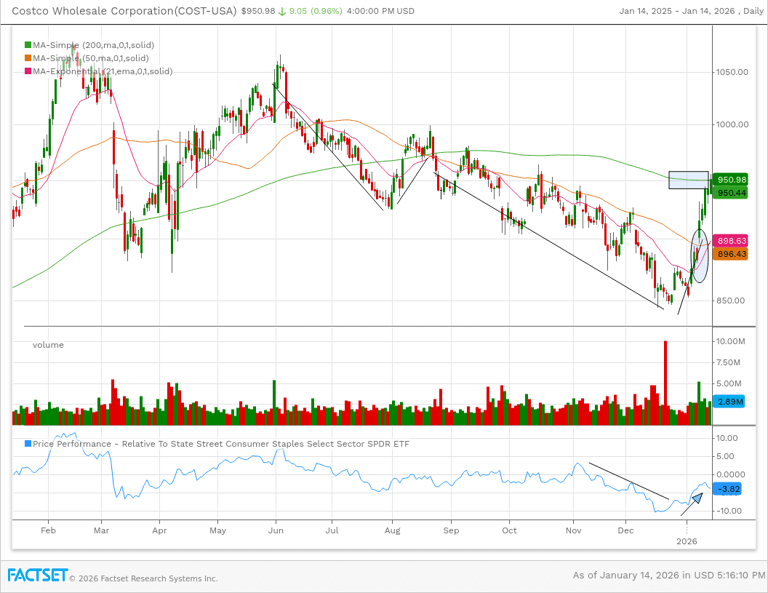Click the FactSet logo

pos(39,576)
